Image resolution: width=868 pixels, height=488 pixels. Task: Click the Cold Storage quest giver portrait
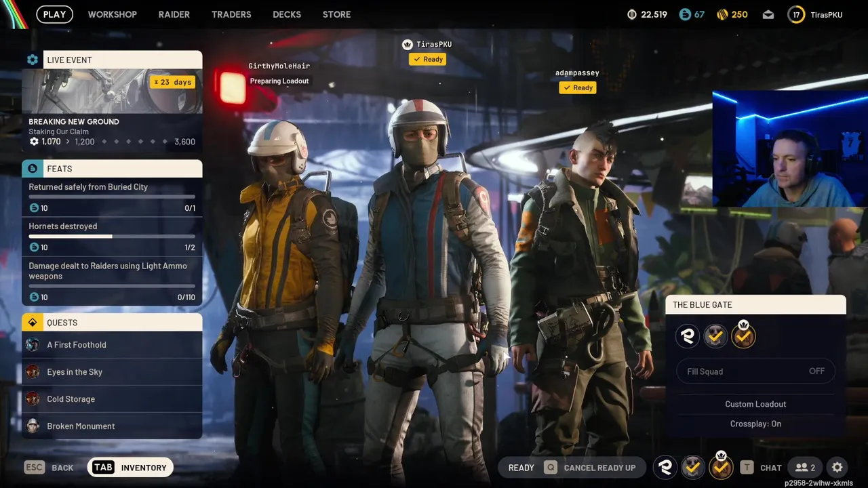pos(33,399)
